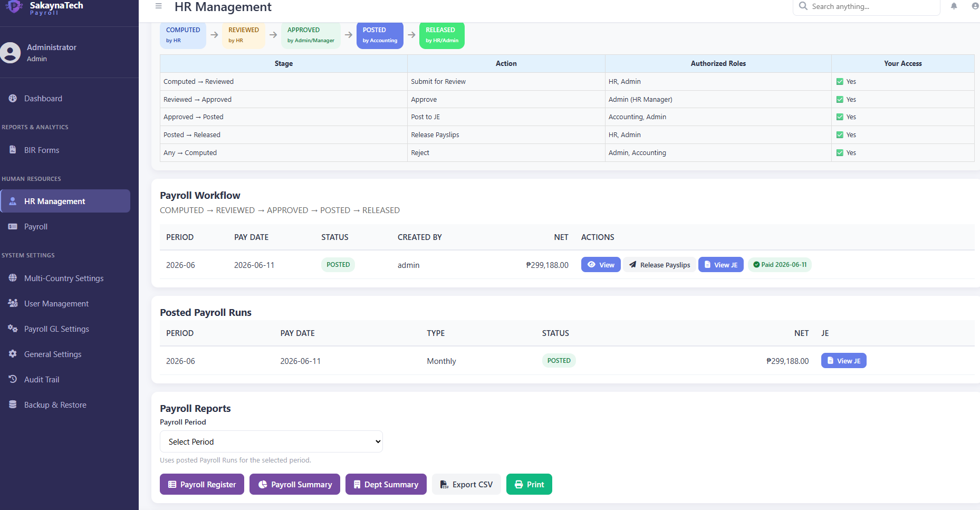Screen dimensions: 980x510
Task: Click the paper plane icon on Release Payslips
Action: pos(632,265)
